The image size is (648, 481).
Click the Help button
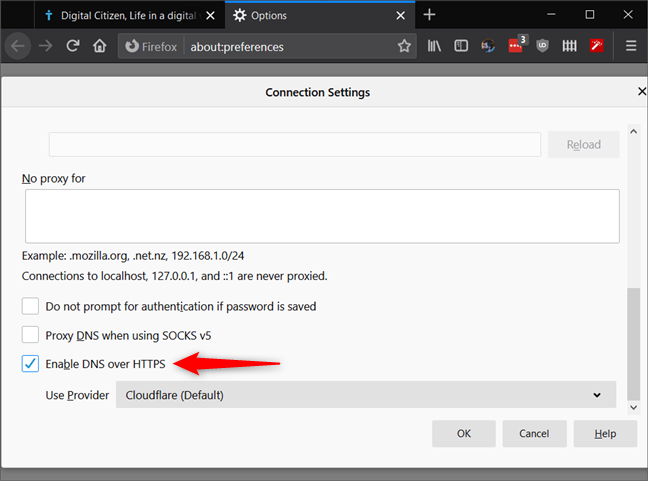(x=605, y=433)
